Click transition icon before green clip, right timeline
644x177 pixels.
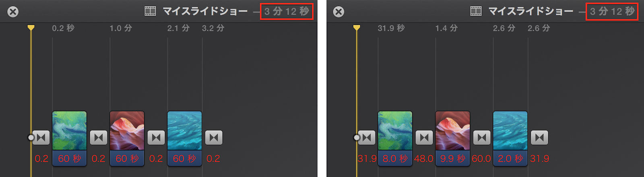366,138
